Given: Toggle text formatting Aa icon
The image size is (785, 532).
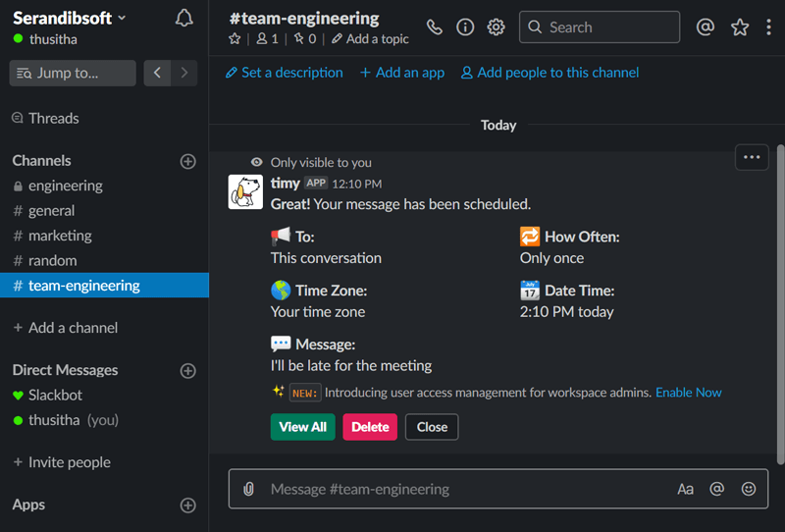Looking at the screenshot, I should pos(685,489).
